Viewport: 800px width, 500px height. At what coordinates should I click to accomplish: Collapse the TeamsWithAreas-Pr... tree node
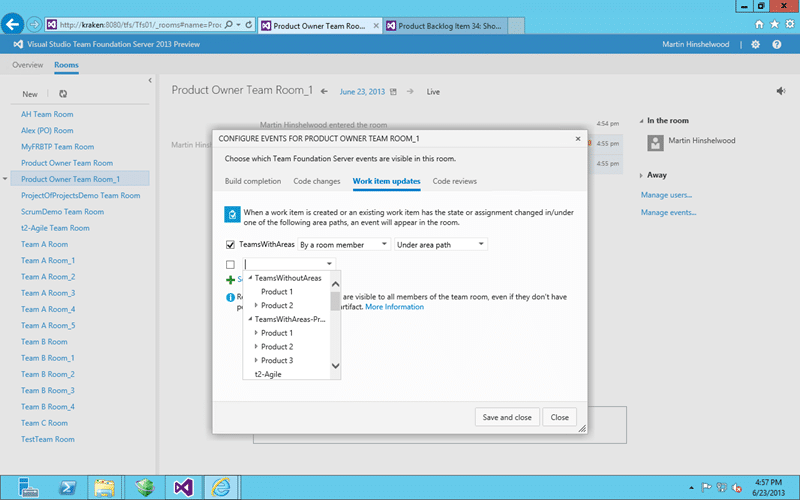coord(250,319)
